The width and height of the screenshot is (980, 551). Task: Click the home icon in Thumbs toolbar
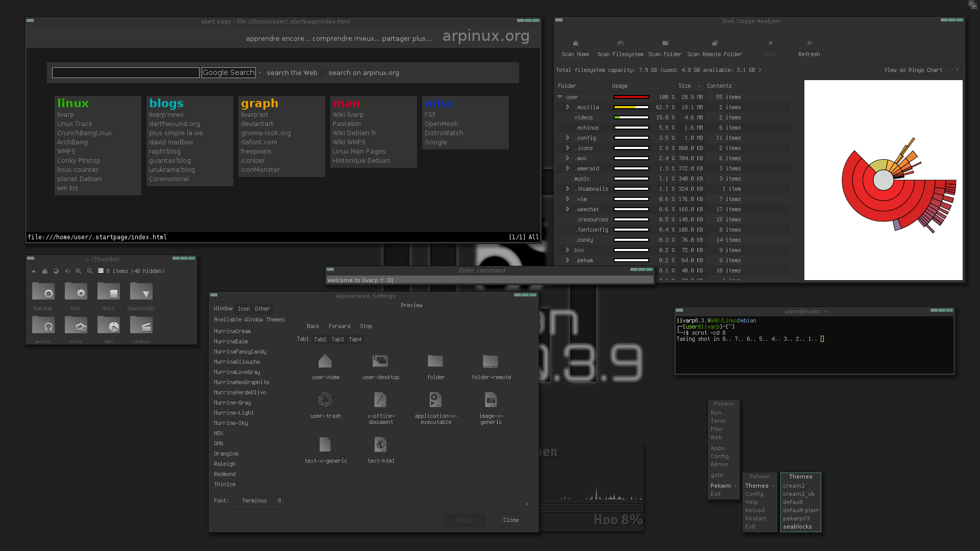click(x=45, y=271)
